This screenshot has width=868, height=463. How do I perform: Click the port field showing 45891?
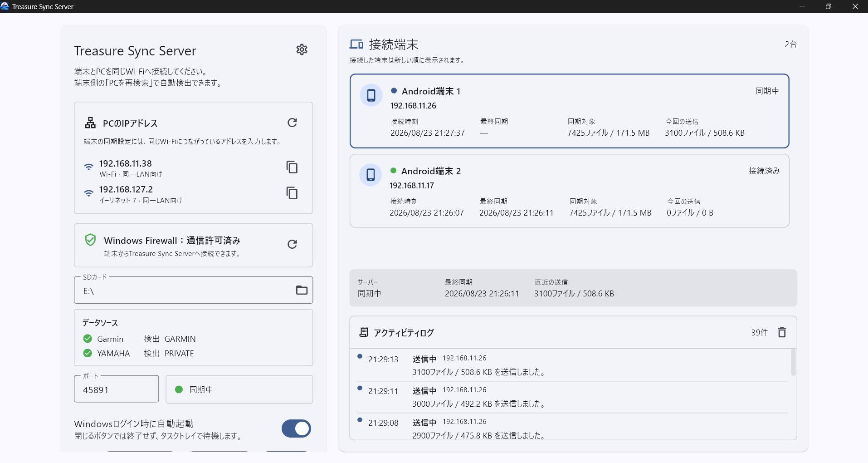pos(117,389)
